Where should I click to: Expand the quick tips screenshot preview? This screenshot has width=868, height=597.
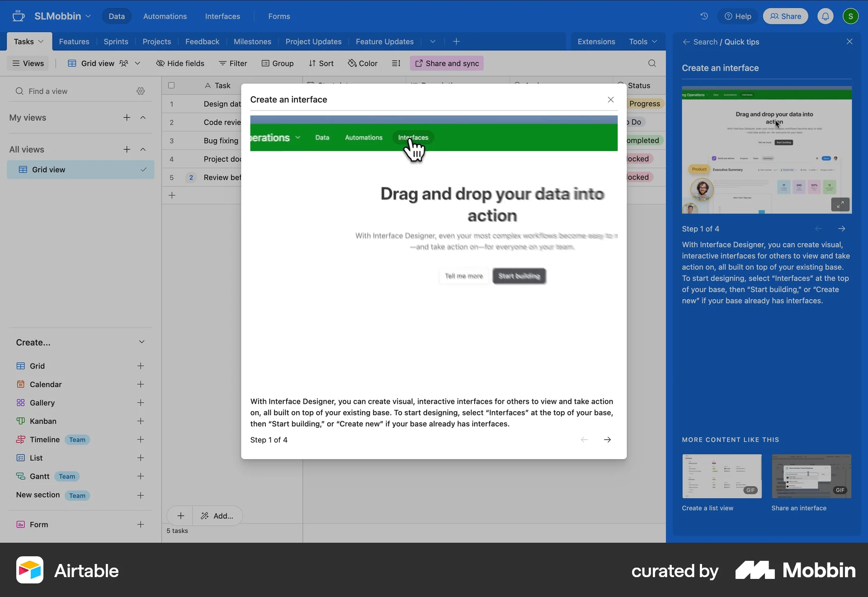click(840, 204)
